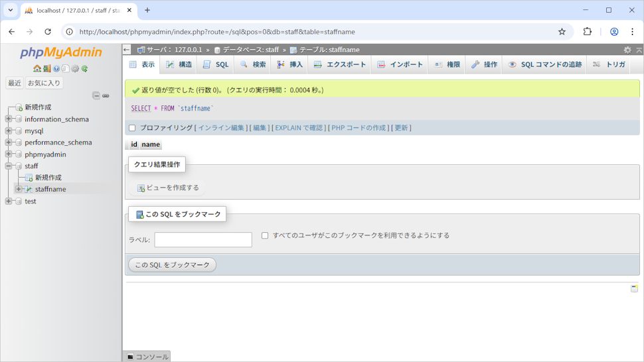
Task: Open phpMyAdmin documentation help icon
Action: pos(56,68)
